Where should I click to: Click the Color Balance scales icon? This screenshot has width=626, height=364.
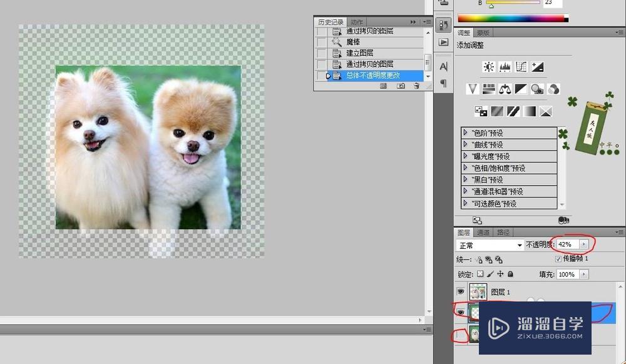coord(505,89)
